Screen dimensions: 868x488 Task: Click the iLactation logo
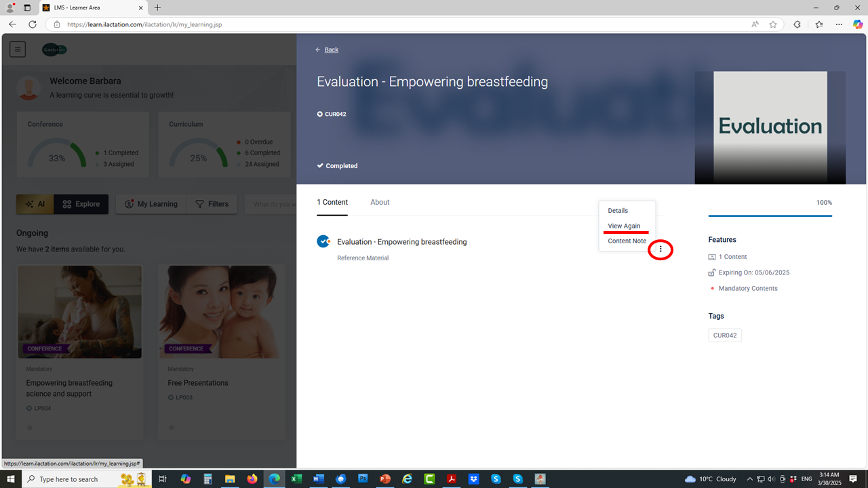[54, 49]
